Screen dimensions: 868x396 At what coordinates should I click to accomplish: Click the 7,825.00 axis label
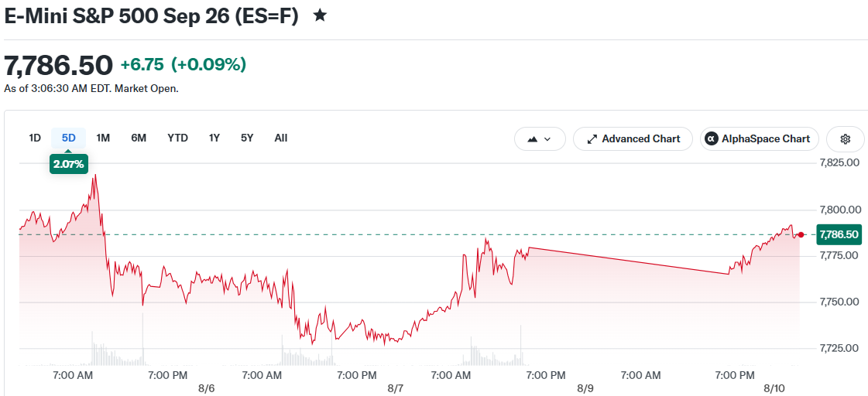[x=839, y=163]
